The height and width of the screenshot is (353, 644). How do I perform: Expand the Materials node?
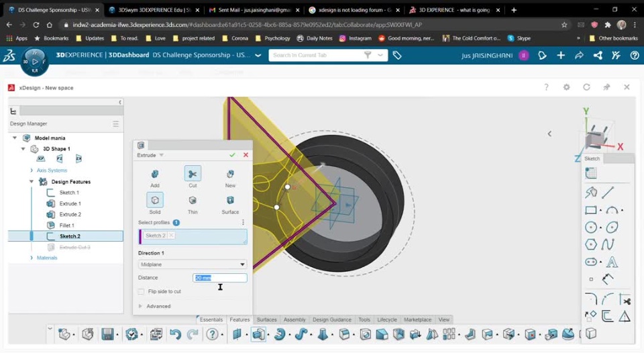click(x=32, y=258)
